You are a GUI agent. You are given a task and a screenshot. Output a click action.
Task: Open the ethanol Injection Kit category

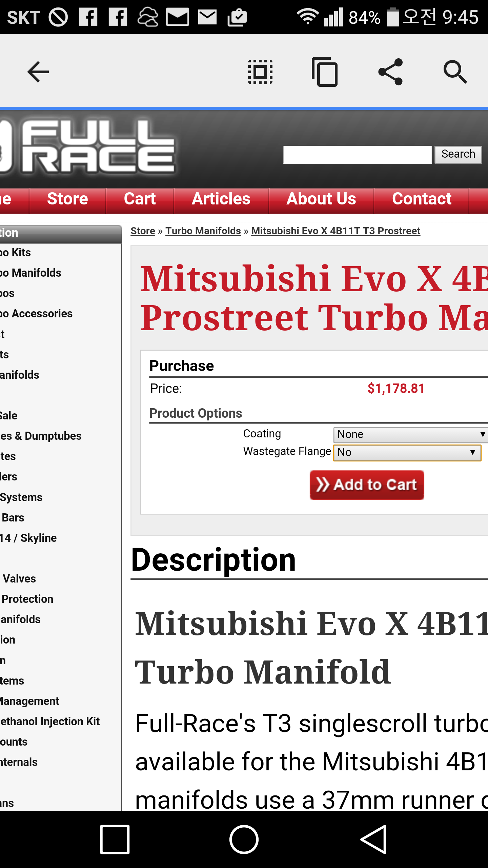coord(50,721)
